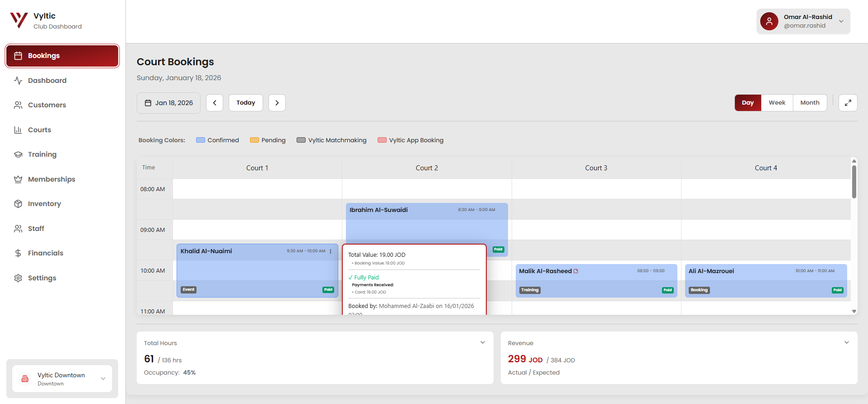Open three-dot menu on Khalid Al-Nuaimi booking
This screenshot has height=404, width=868.
(331, 251)
